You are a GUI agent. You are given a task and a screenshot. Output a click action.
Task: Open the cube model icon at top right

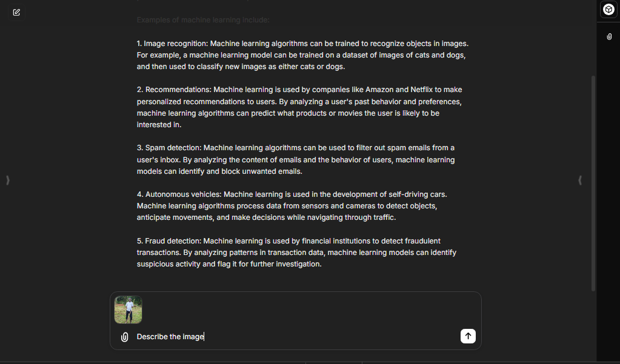tap(608, 10)
